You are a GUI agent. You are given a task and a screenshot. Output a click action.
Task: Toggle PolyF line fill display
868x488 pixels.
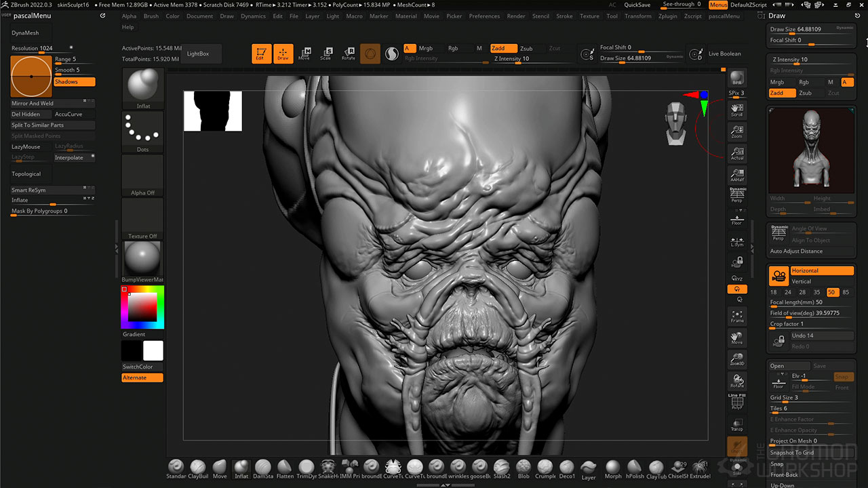(x=737, y=403)
